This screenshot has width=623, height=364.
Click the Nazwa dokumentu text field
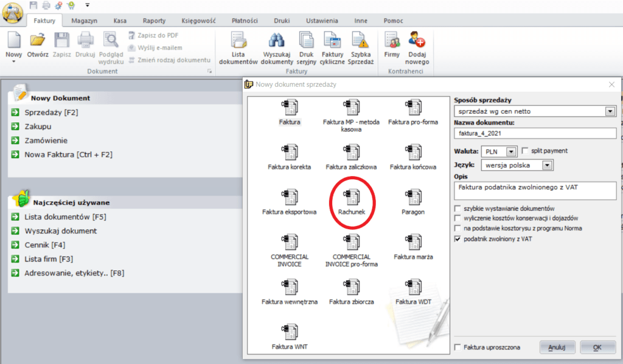coord(535,133)
